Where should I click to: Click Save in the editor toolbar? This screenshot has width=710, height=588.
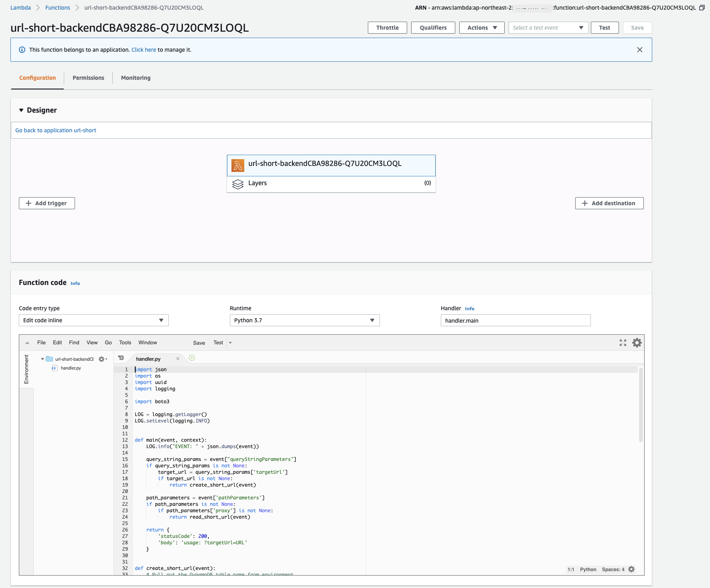(x=199, y=343)
